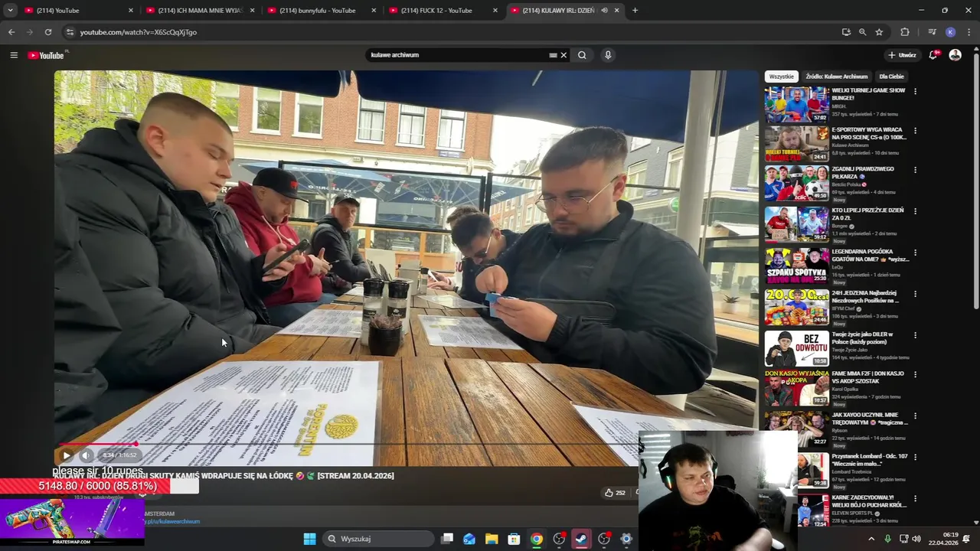The image size is (980, 551).
Task: Open options menu for 'FAME MMA F2F' video
Action: click(x=915, y=375)
